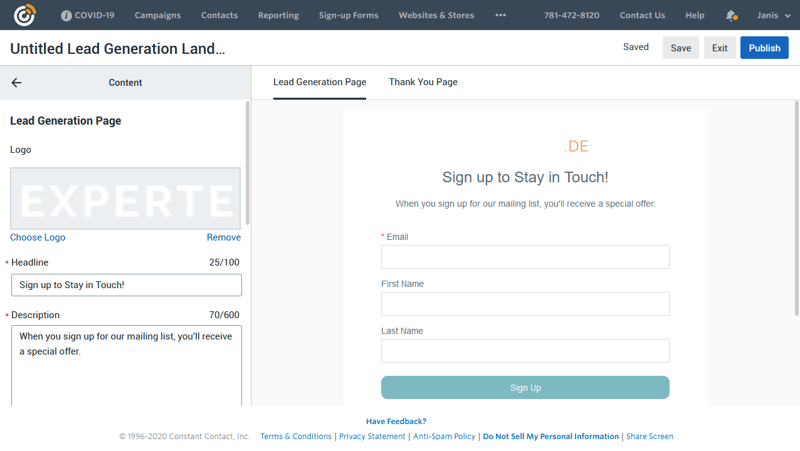Click the Saved status text
Screen dimensions: 800x451
click(x=636, y=47)
